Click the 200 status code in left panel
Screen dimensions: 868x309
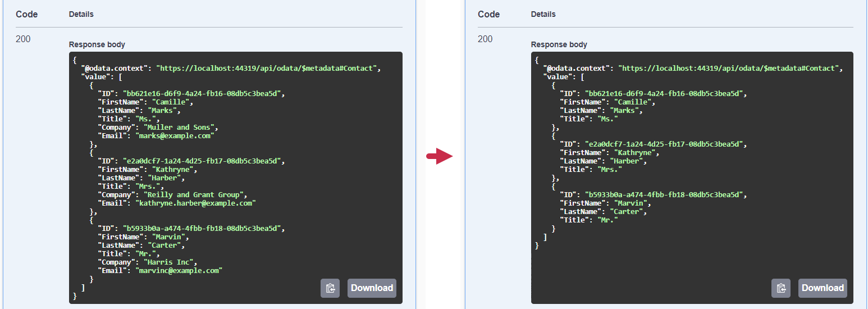point(23,39)
